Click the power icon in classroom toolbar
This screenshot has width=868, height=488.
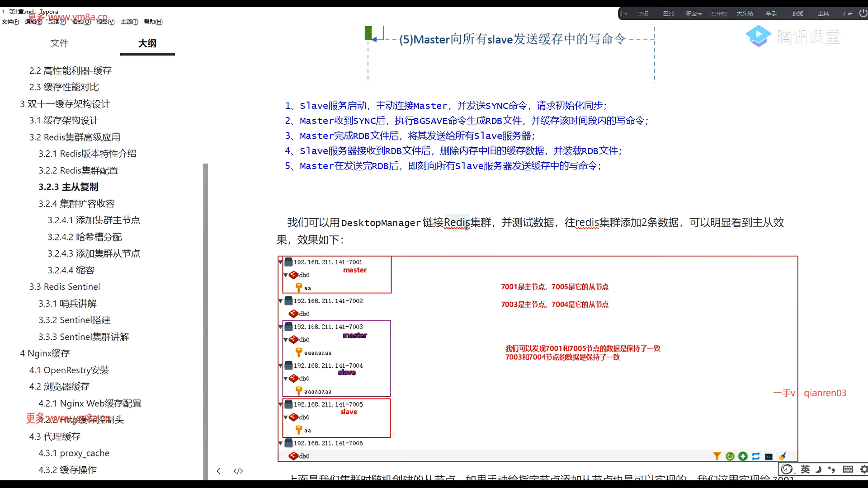coord(863,14)
